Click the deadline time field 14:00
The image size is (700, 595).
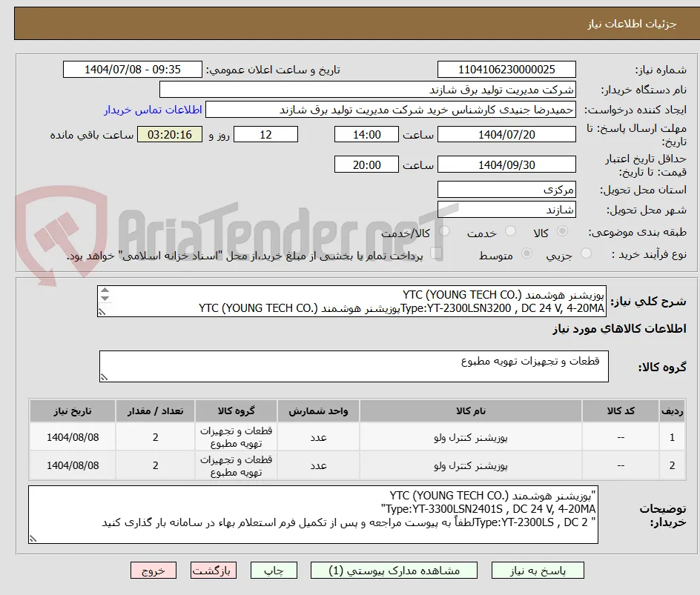[366, 134]
